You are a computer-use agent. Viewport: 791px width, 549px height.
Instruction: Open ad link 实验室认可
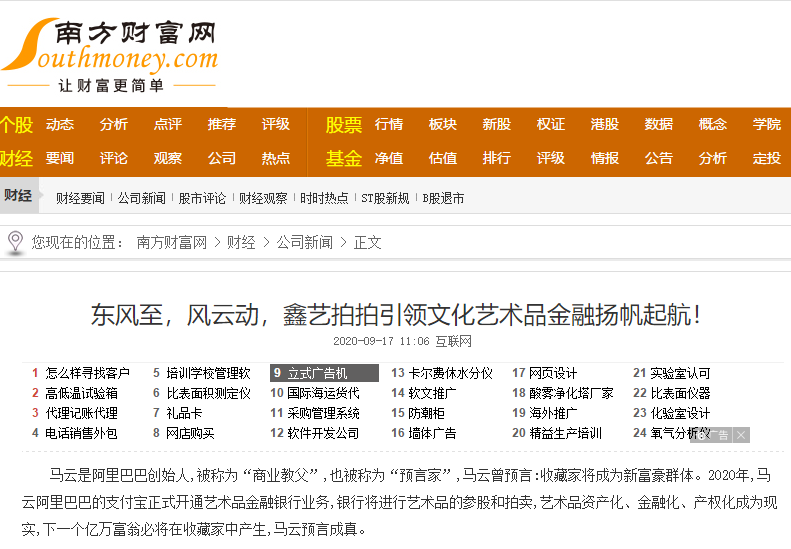pyautogui.click(x=681, y=373)
